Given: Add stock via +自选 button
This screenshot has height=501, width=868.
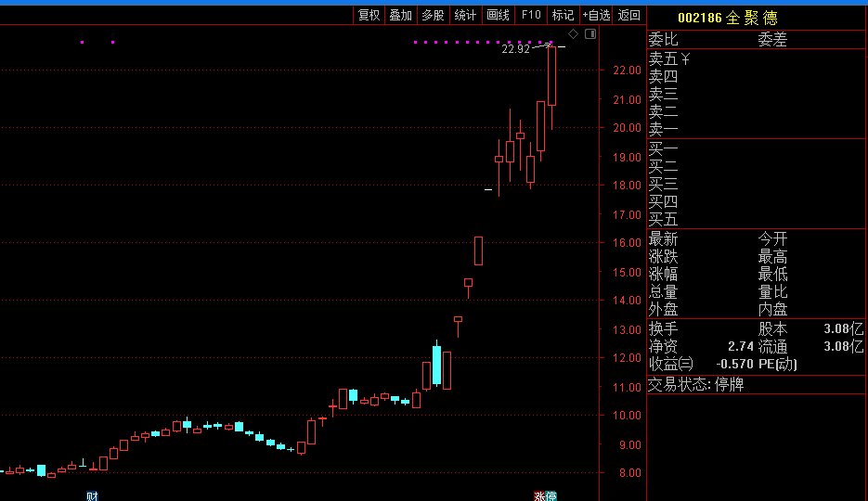Looking at the screenshot, I should click(596, 16).
